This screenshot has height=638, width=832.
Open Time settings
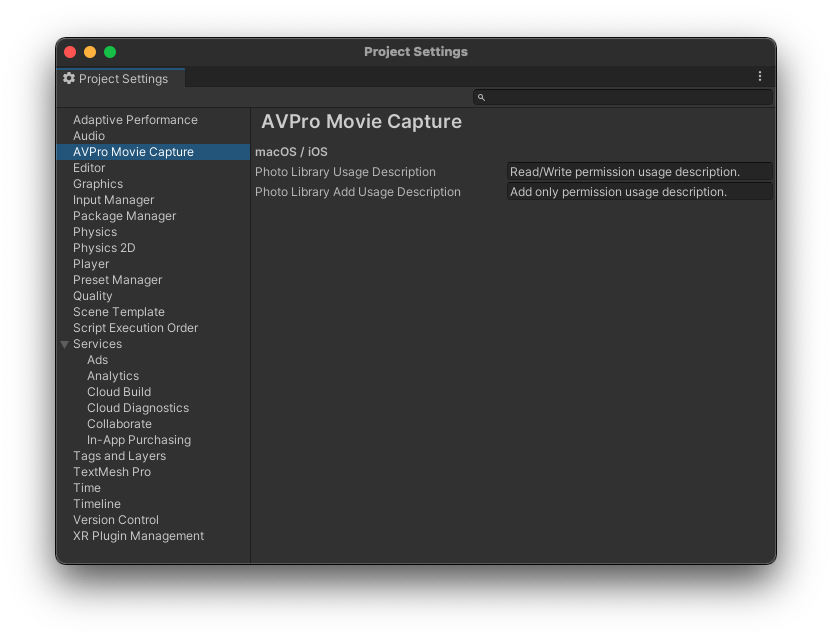pyautogui.click(x=87, y=488)
